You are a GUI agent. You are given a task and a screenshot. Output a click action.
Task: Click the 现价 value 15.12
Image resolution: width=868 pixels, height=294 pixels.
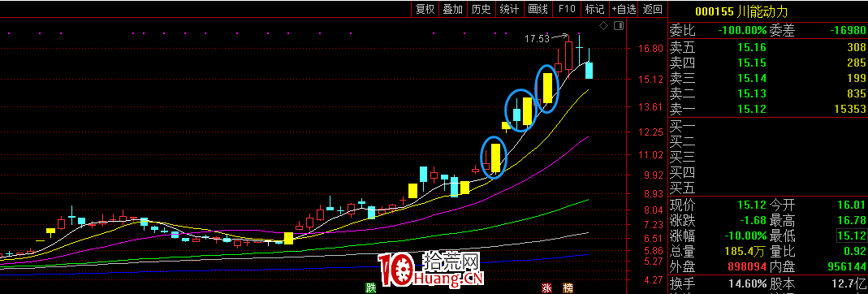click(752, 205)
